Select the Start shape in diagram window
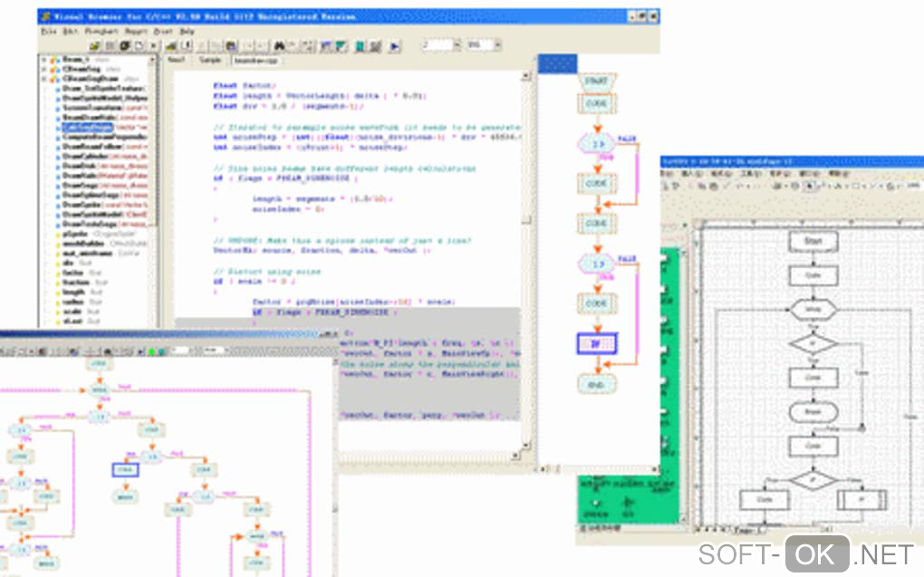 point(813,241)
